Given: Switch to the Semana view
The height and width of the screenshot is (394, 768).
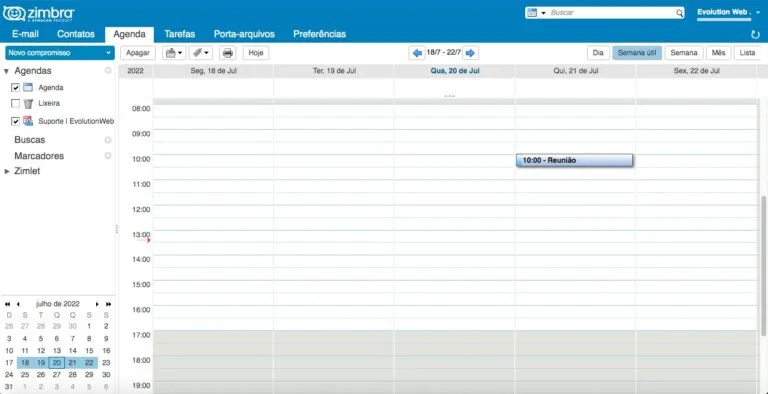Looking at the screenshot, I should [x=684, y=53].
